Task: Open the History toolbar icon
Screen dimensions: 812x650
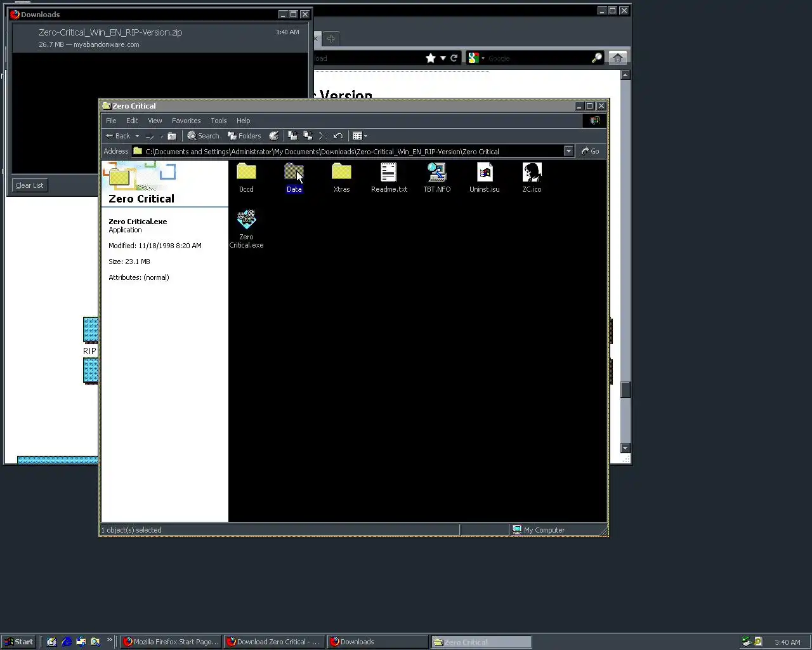Action: coord(274,136)
